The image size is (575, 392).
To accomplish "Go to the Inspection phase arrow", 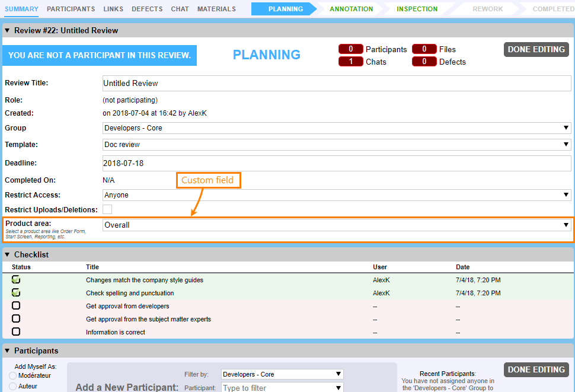I will pos(417,9).
